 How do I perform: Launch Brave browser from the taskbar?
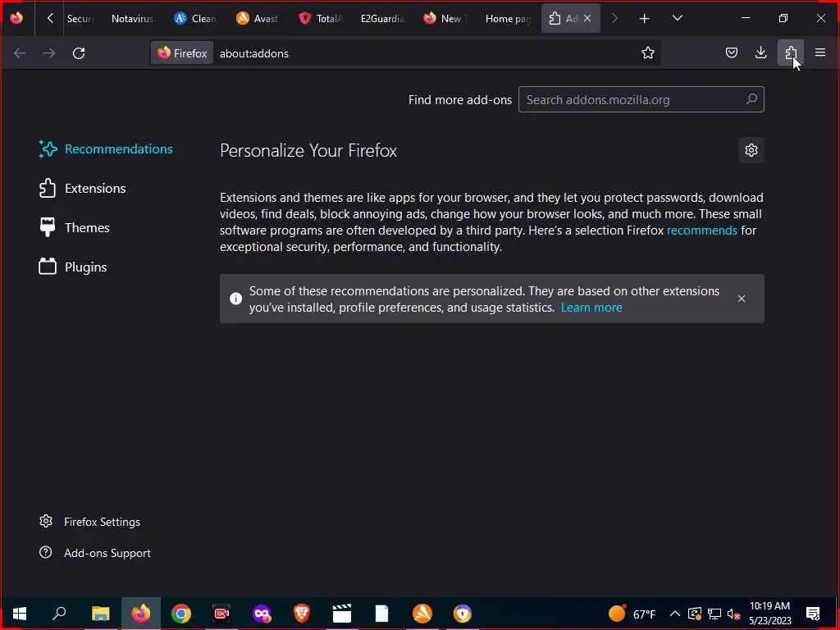click(x=302, y=614)
